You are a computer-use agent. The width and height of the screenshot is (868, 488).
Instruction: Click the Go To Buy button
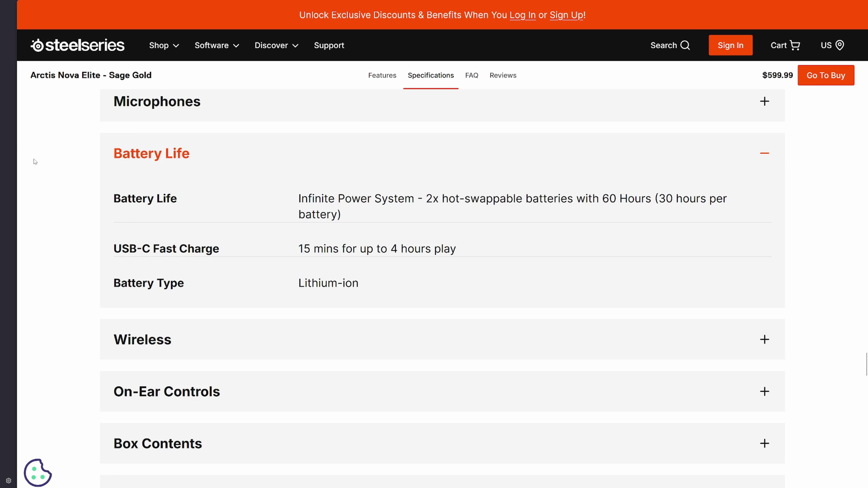click(x=826, y=75)
